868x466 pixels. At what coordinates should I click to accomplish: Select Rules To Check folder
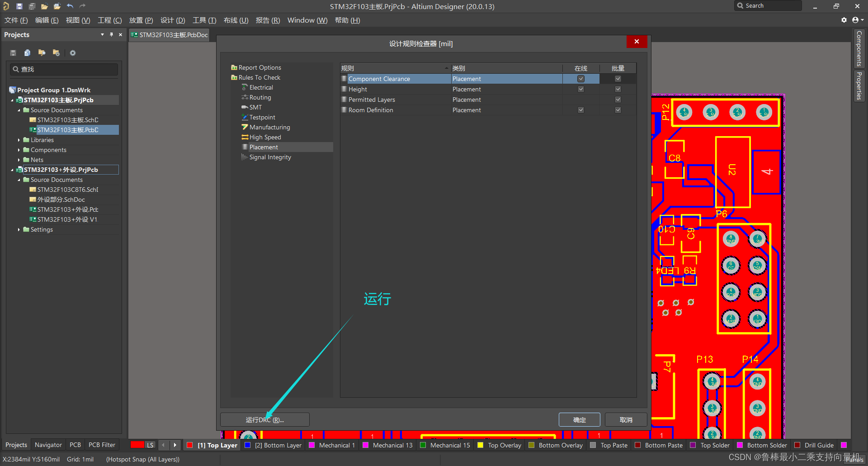[259, 77]
